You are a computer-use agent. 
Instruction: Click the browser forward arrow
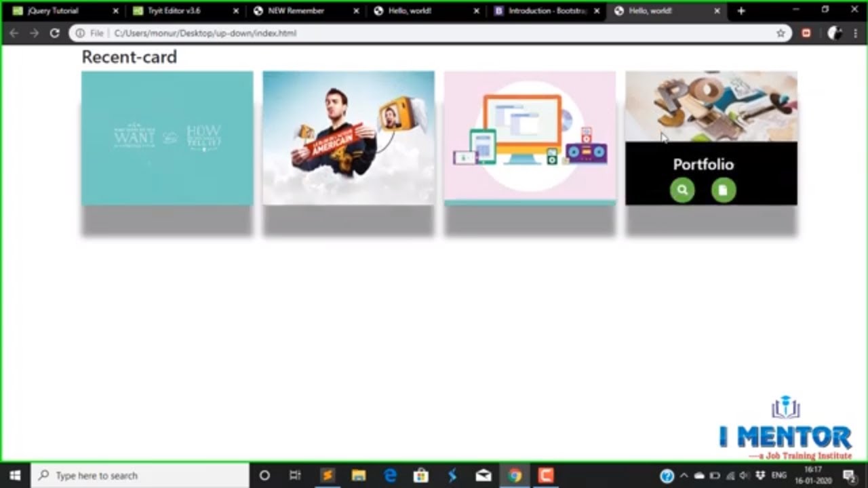34,33
